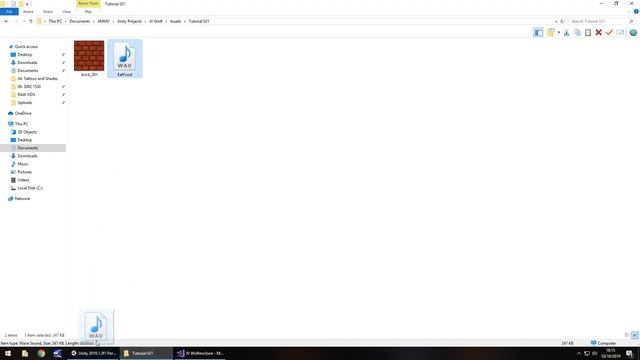Click Assets in the address breadcrumb
The height and width of the screenshot is (360, 640).
click(x=175, y=21)
